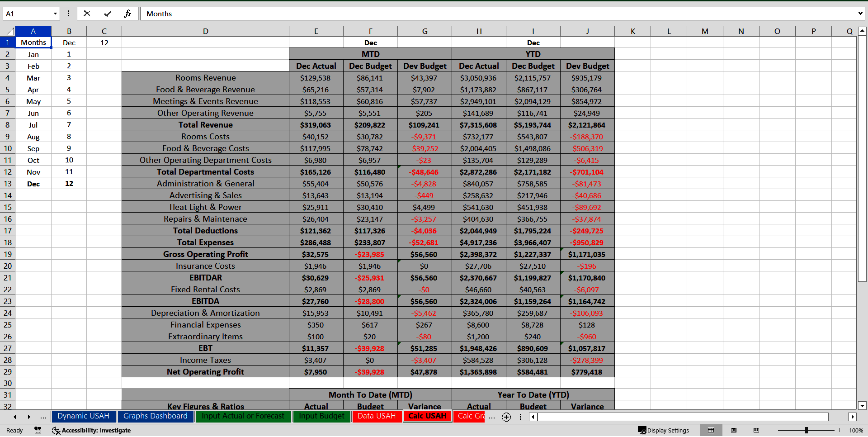This screenshot has height=437, width=868.
Task: Select the Net Operating Profit label
Action: (206, 372)
